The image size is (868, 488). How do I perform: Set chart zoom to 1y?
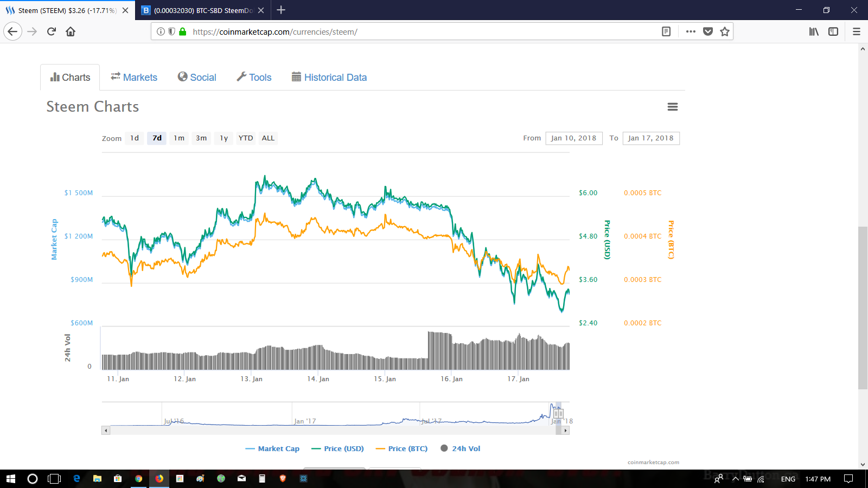pyautogui.click(x=224, y=138)
